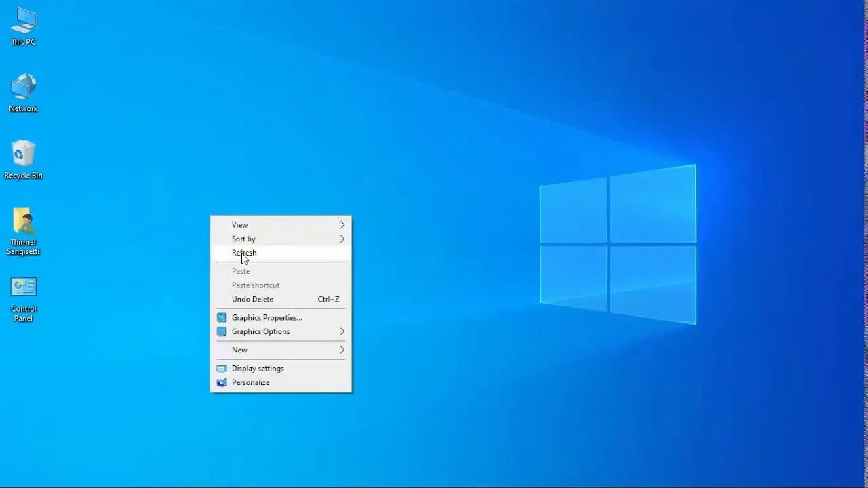Open Graphics Properties... from the menu
Viewport: 868px width, 488px height.
(x=281, y=317)
